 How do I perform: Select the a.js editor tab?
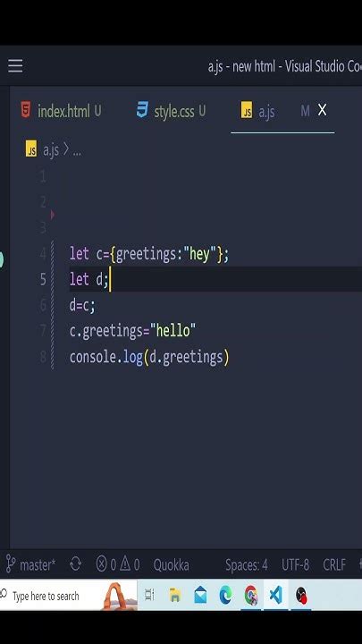[x=257, y=111]
